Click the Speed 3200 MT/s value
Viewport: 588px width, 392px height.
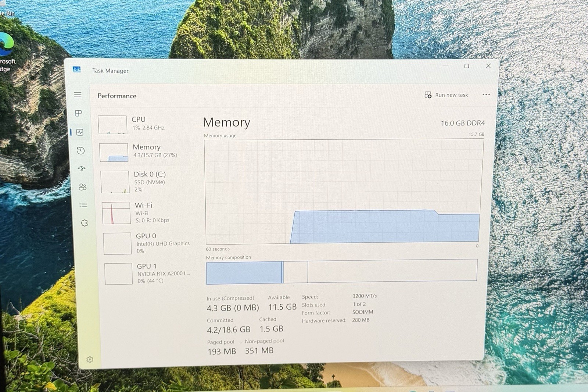pyautogui.click(x=365, y=296)
